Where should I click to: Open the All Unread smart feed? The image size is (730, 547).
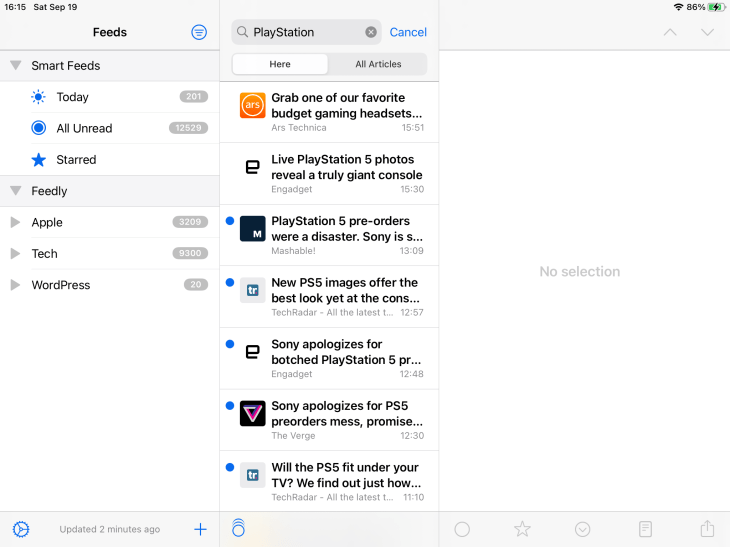tap(84, 128)
